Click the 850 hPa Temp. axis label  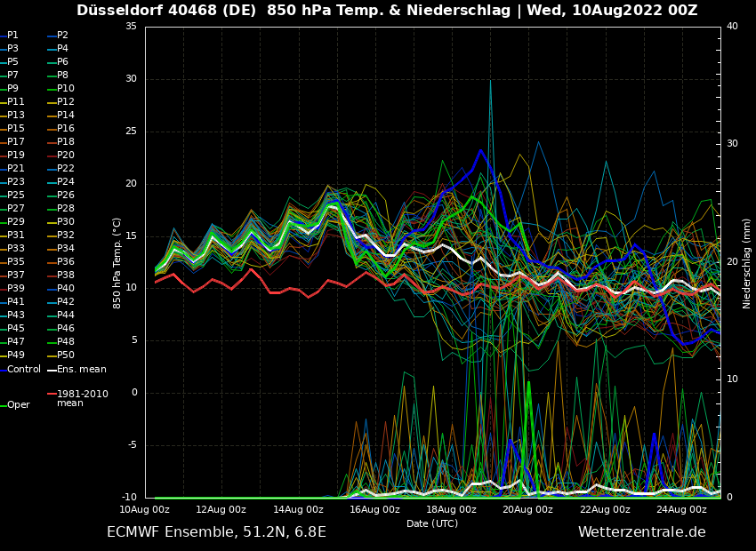coord(117,263)
